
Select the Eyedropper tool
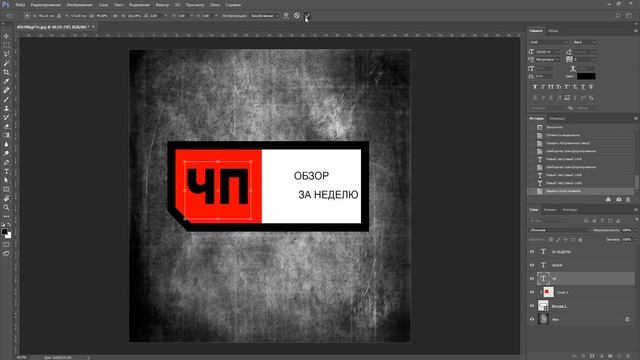click(x=6, y=81)
